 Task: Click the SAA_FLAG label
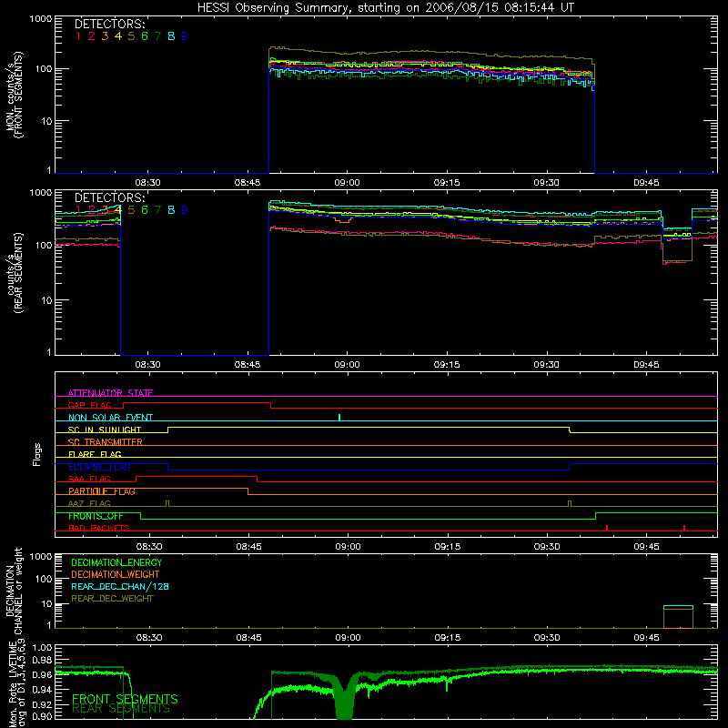point(89,479)
